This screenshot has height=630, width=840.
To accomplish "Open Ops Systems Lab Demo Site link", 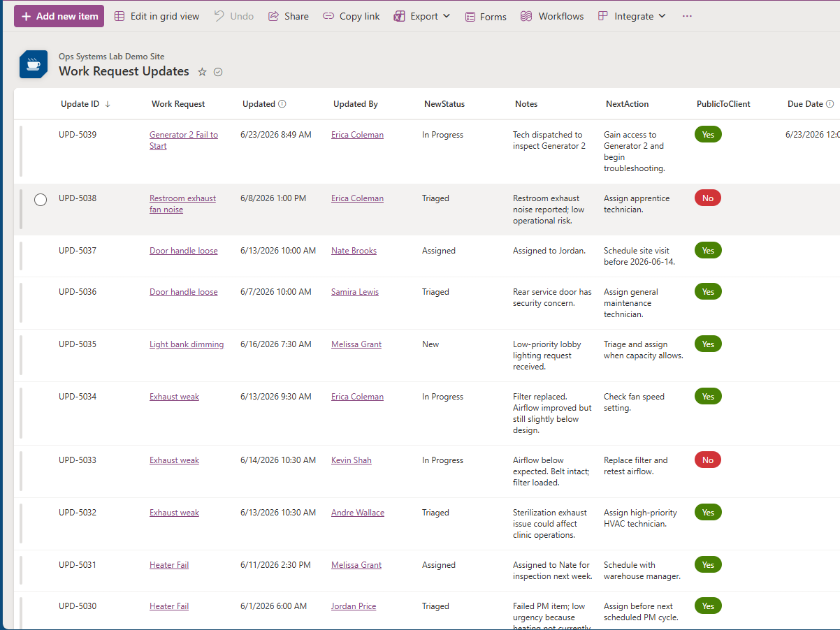I will click(112, 57).
